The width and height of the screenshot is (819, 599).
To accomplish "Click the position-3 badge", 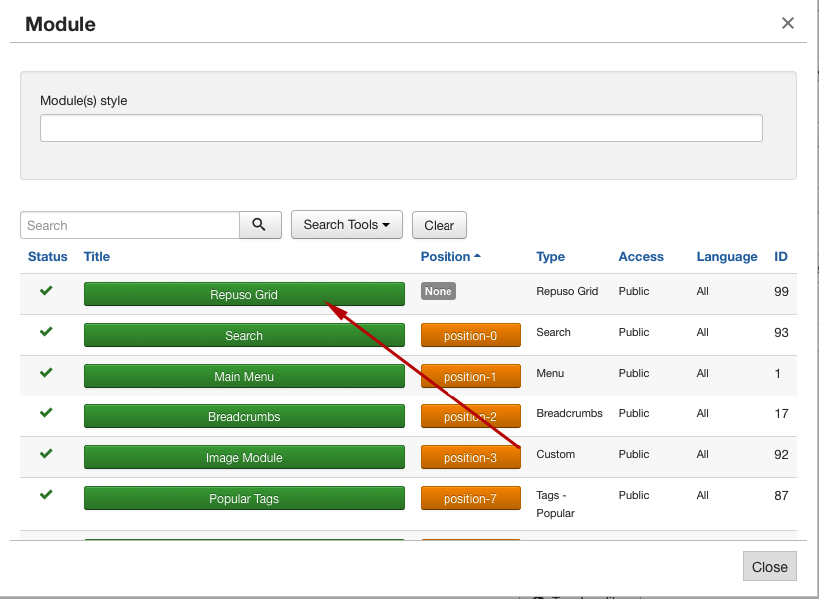I will [x=471, y=457].
